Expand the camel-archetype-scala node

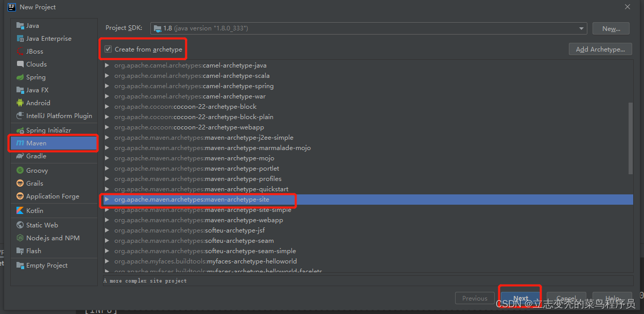(107, 76)
